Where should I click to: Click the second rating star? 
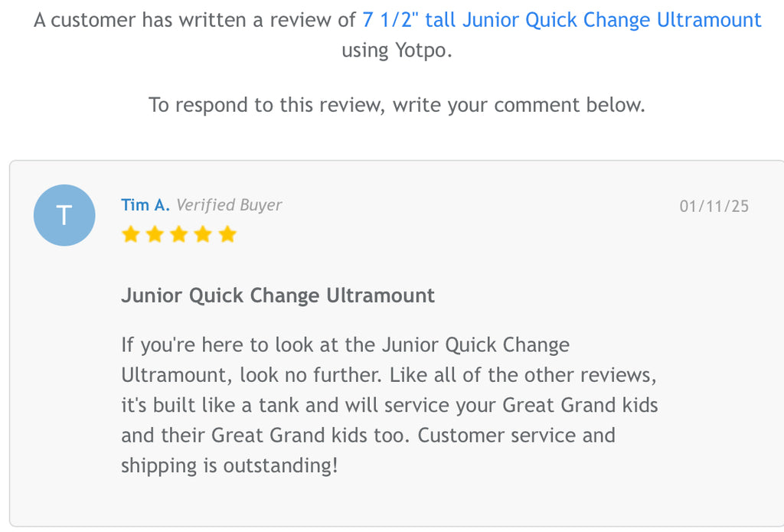(x=155, y=234)
